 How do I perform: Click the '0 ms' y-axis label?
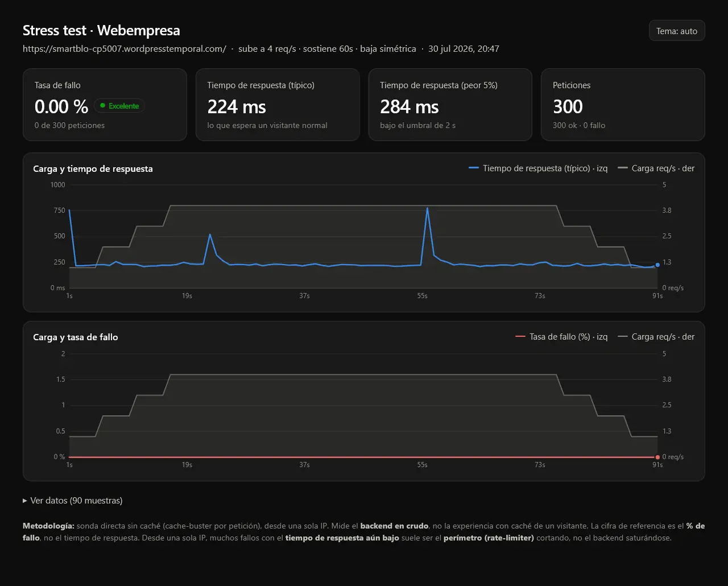pyautogui.click(x=57, y=288)
